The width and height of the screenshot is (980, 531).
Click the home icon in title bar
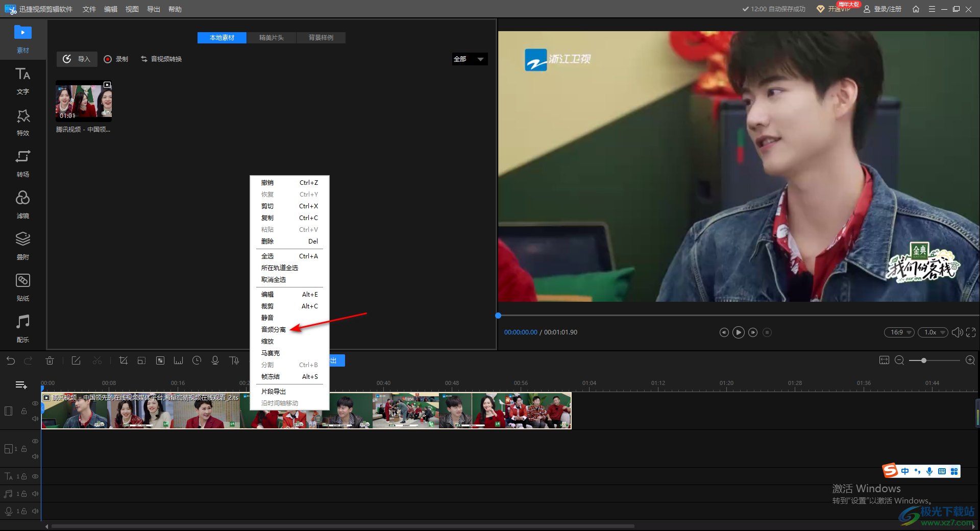click(x=916, y=9)
